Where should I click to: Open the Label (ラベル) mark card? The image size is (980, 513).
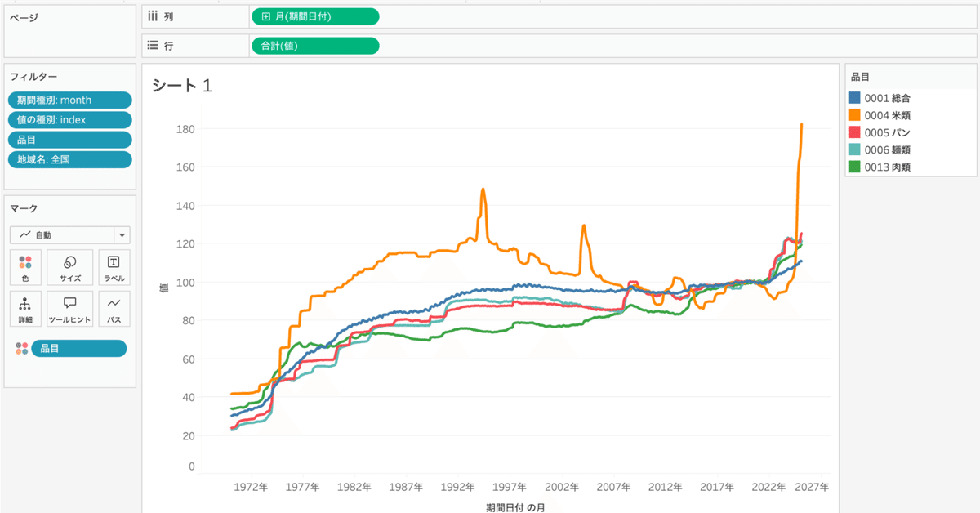click(114, 268)
